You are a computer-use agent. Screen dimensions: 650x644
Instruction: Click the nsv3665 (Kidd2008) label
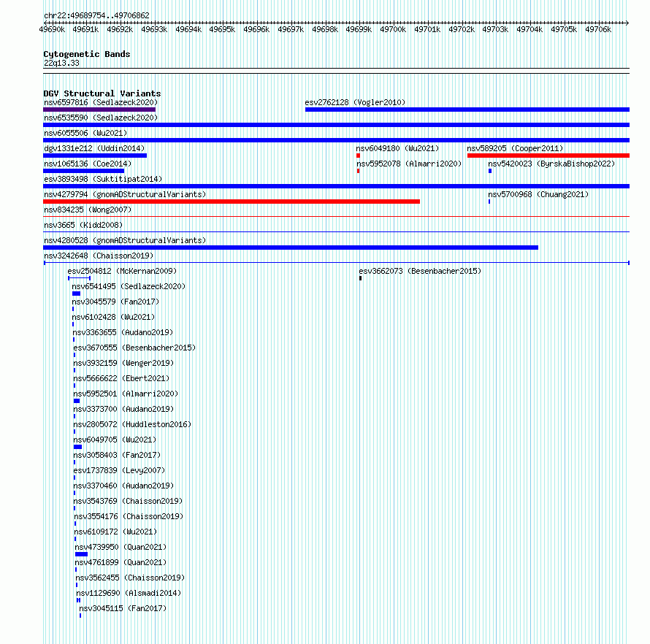coord(83,225)
